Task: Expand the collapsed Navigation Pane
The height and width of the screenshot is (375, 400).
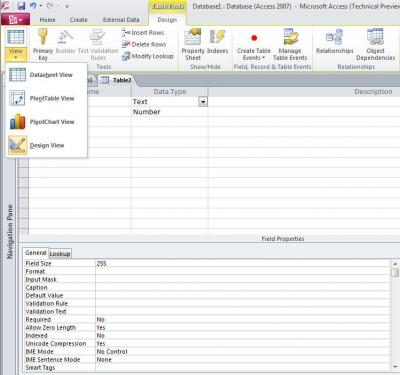Action: [x=10, y=231]
